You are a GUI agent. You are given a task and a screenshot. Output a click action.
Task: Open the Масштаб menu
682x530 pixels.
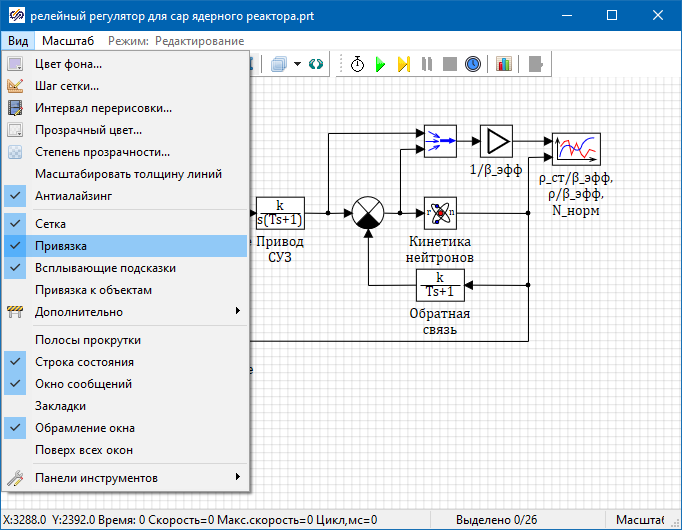tap(68, 41)
